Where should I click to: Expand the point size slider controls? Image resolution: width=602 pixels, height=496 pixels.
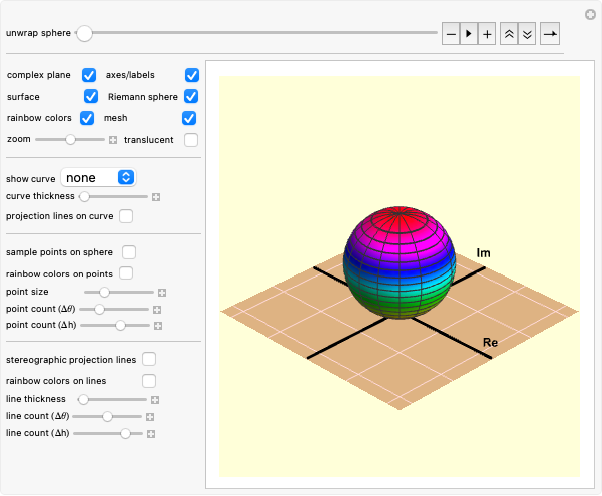tap(161, 293)
